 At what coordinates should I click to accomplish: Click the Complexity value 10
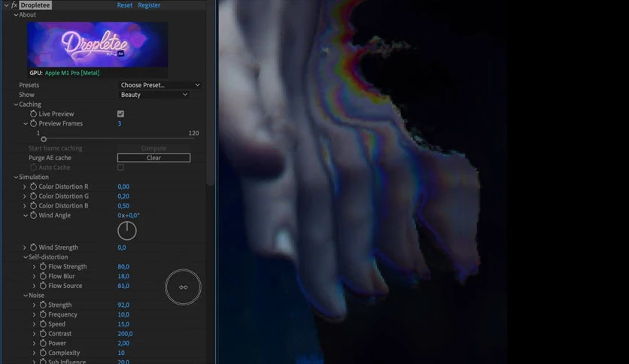(121, 353)
